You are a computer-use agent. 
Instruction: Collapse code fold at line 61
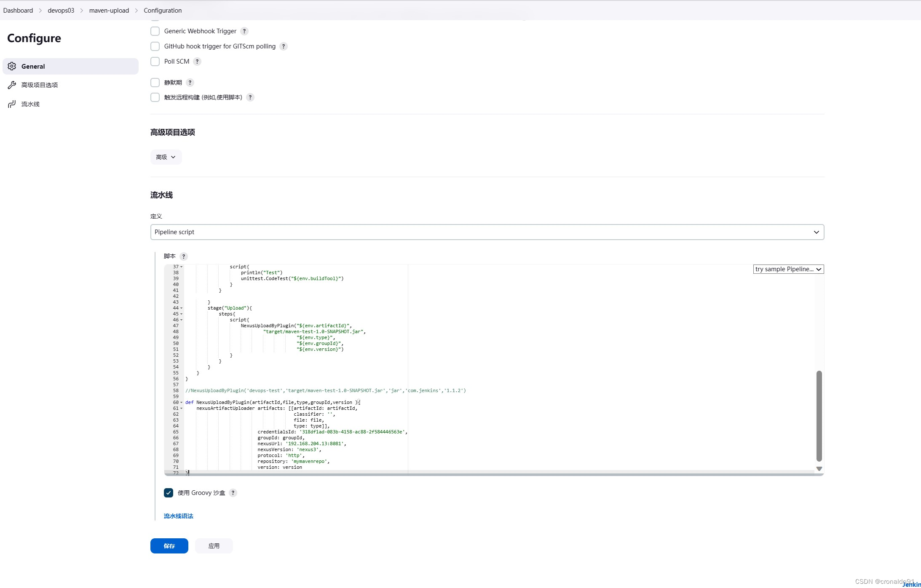(182, 408)
